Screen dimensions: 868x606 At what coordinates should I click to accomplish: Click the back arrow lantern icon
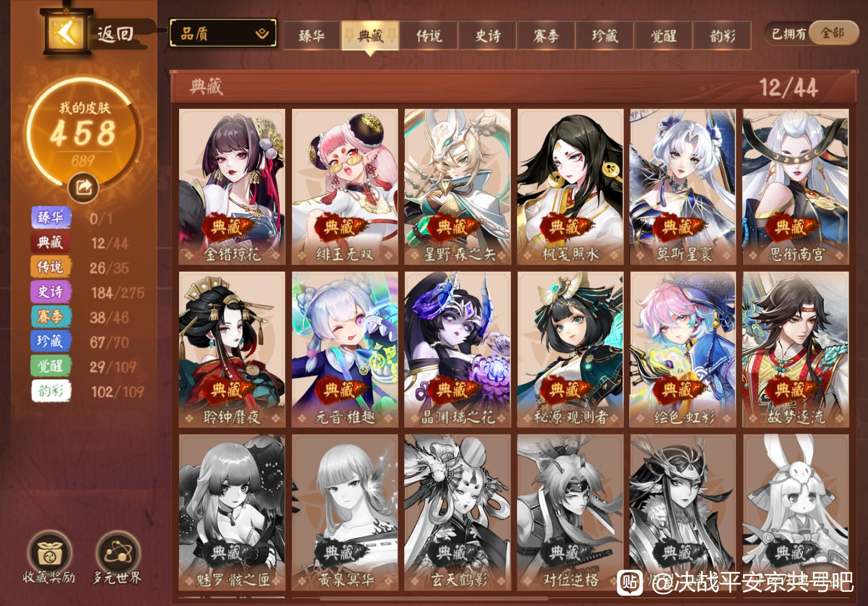[67, 32]
